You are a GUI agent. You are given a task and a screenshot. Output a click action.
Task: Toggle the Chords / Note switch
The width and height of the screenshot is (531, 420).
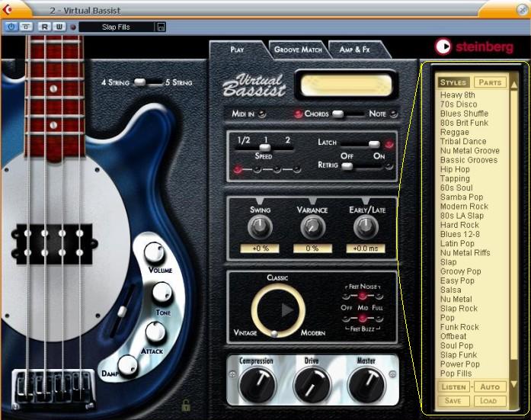[x=348, y=114]
